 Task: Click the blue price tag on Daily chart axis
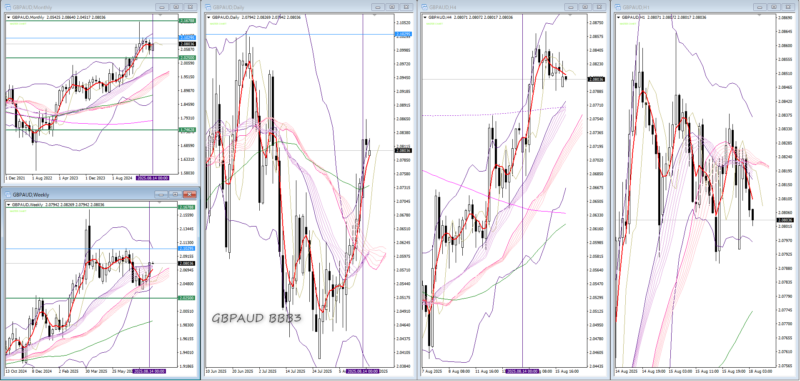click(x=402, y=34)
